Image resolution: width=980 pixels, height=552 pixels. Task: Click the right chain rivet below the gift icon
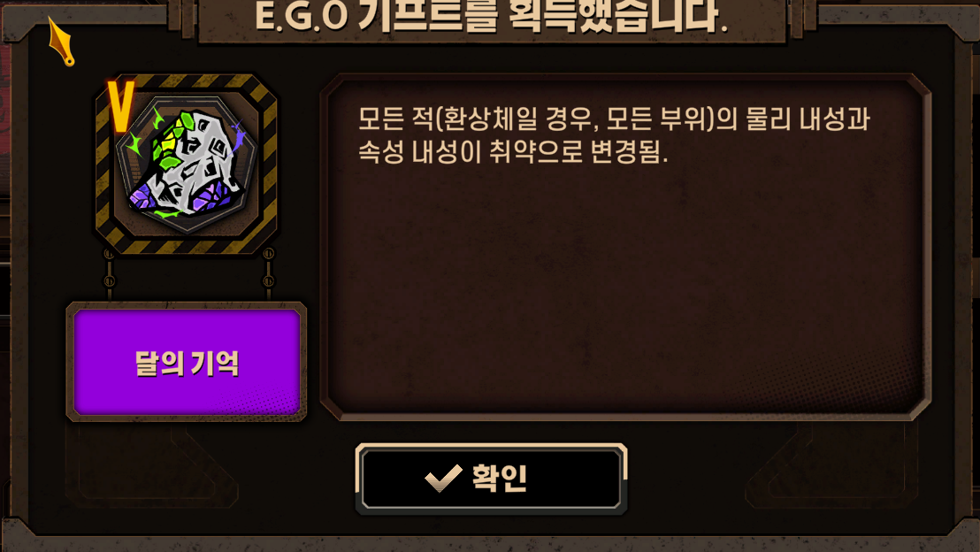coord(268,267)
